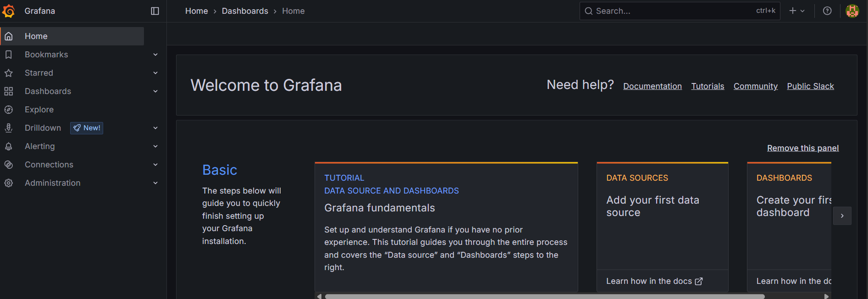Click the Dashboards grid icon
868x299 pixels.
pyautogui.click(x=9, y=91)
